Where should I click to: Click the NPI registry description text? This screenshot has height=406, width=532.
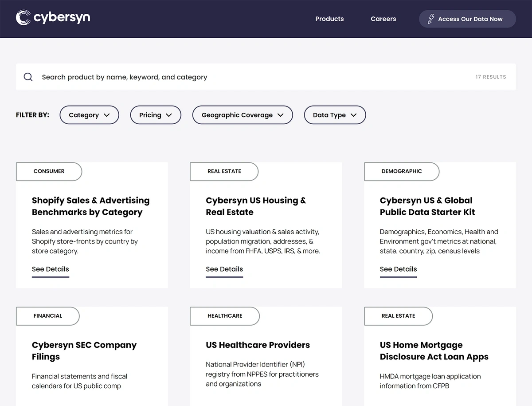[x=262, y=374]
